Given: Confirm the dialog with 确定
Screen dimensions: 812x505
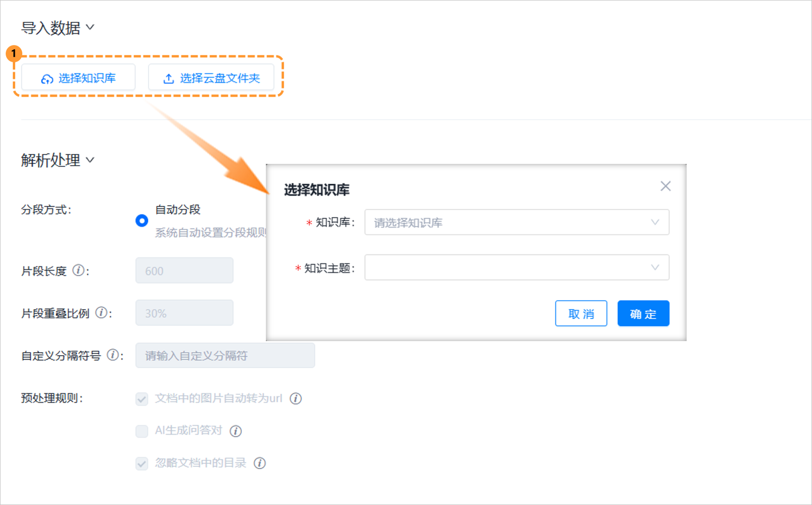Looking at the screenshot, I should (643, 313).
